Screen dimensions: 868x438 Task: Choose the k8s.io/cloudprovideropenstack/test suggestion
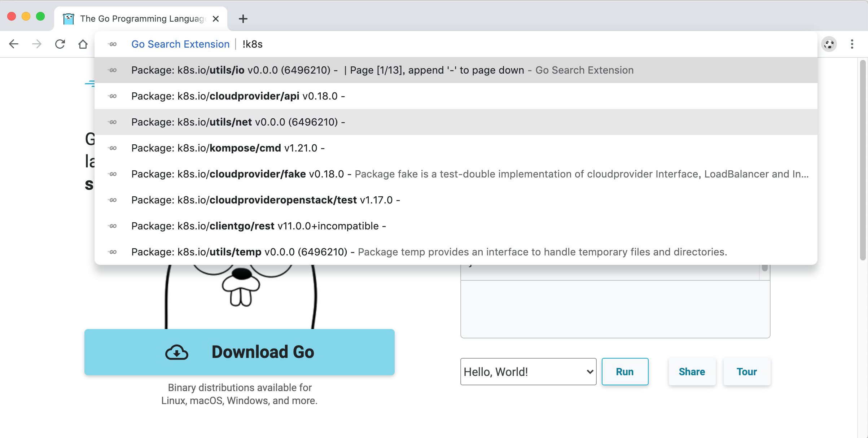[x=456, y=200]
